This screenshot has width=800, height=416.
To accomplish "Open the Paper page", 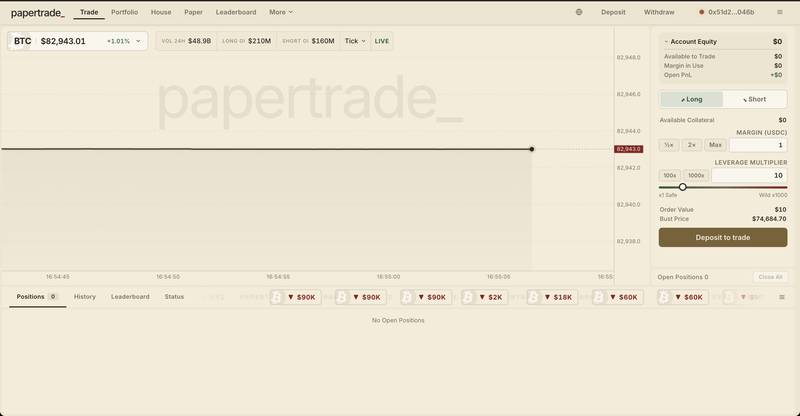I will coord(193,12).
